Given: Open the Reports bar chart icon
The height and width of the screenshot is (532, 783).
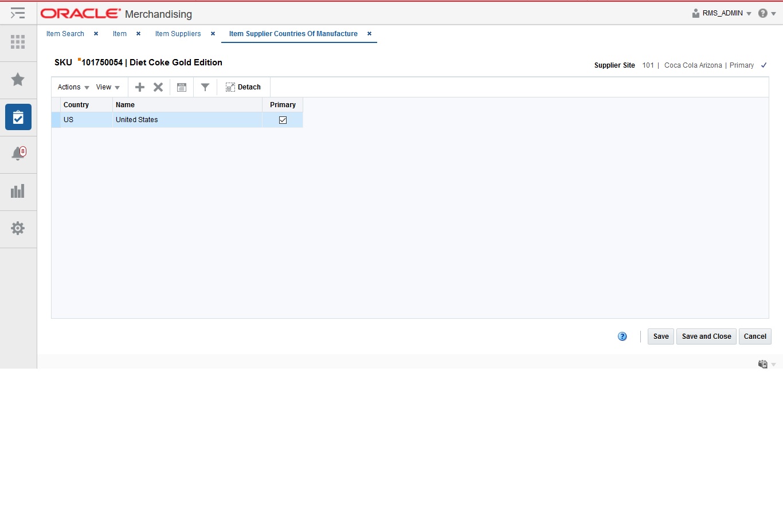Looking at the screenshot, I should coord(18,191).
